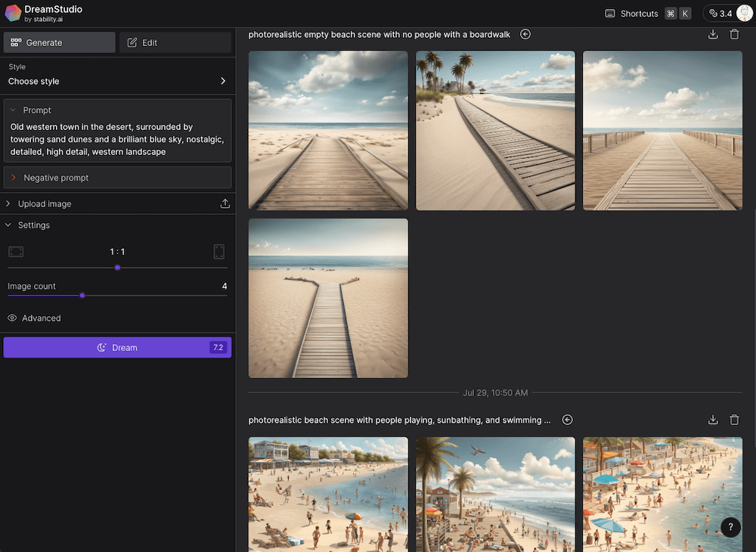
Task: Delete the people playing beach image set
Action: (x=734, y=420)
